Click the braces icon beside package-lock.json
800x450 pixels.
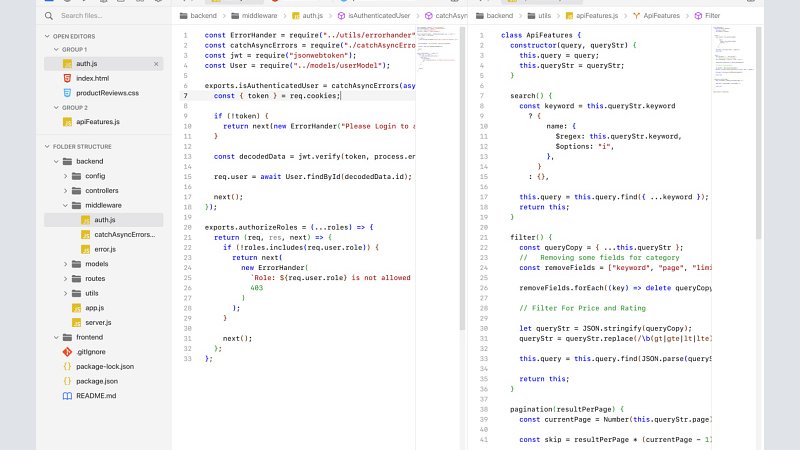pyautogui.click(x=66, y=367)
